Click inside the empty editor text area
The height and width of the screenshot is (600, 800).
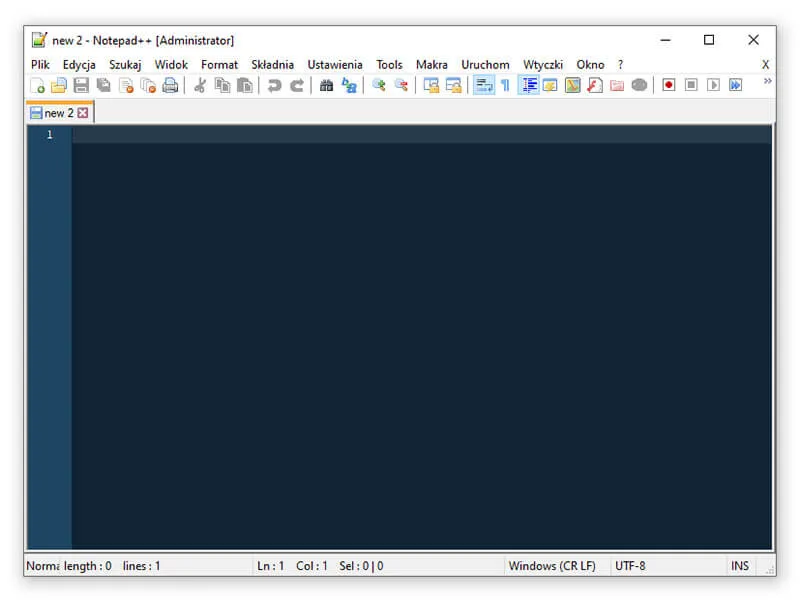tap(420, 340)
